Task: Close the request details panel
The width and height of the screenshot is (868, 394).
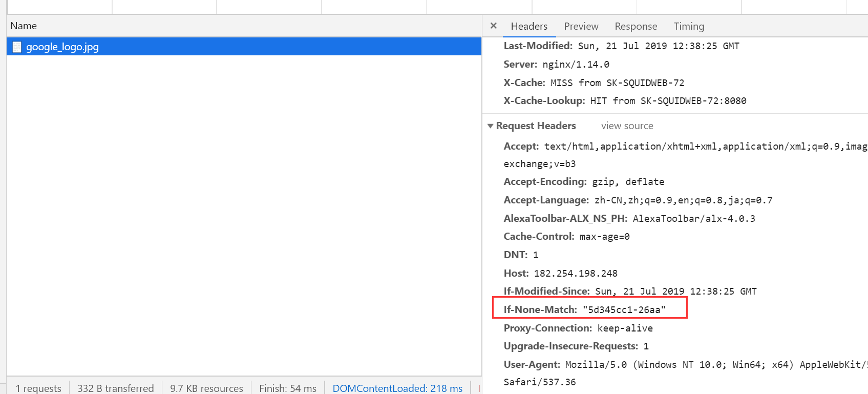Action: coord(494,26)
